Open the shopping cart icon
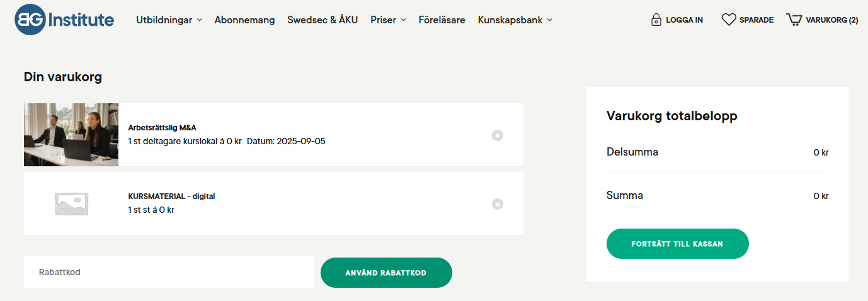 (x=794, y=20)
